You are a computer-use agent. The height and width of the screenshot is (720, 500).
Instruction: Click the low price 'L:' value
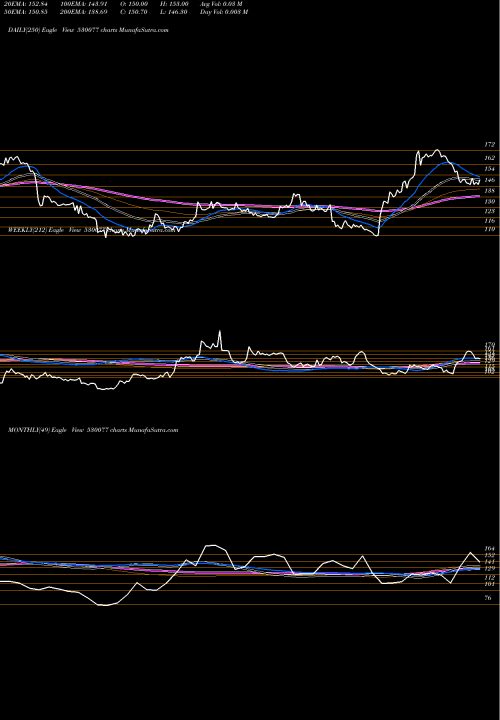174,12
